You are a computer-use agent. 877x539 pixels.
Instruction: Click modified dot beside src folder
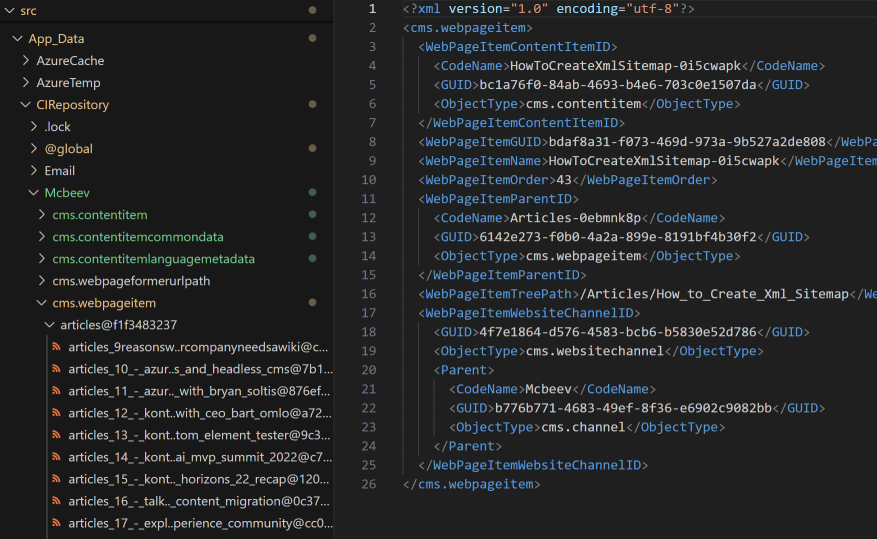click(313, 10)
